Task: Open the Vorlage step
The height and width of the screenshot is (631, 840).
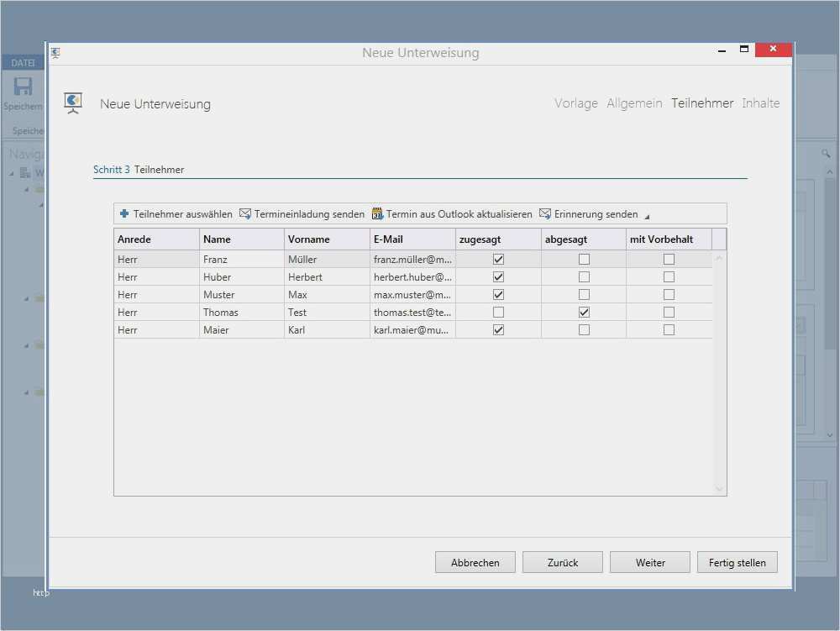Action: [x=576, y=103]
